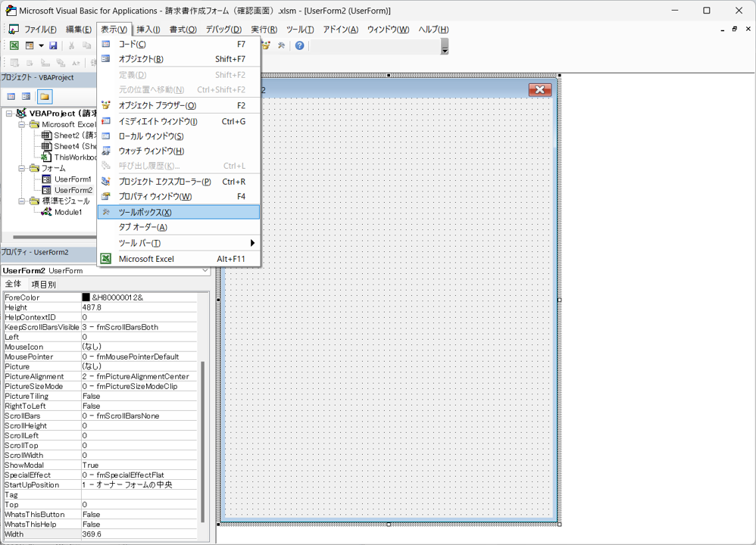
Task: Click the View Code icon in Project panel
Action: pyautogui.click(x=11, y=97)
